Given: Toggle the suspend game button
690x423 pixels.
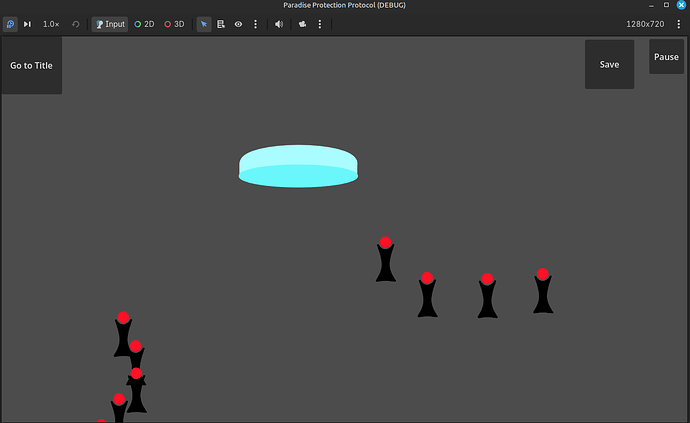Looking at the screenshot, I should click(x=10, y=24).
